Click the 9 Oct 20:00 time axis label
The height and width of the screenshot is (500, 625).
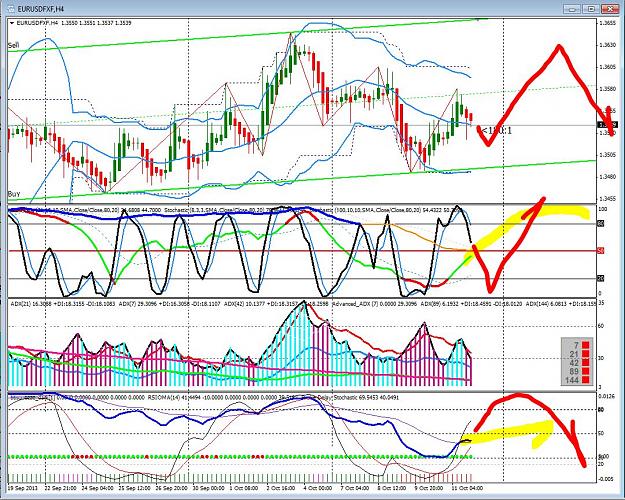(428, 488)
